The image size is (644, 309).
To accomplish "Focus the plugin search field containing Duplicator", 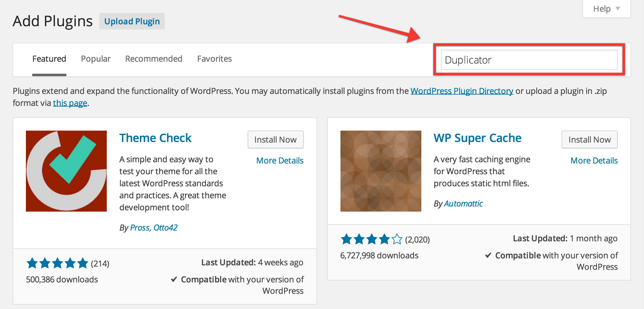I will pyautogui.click(x=529, y=60).
